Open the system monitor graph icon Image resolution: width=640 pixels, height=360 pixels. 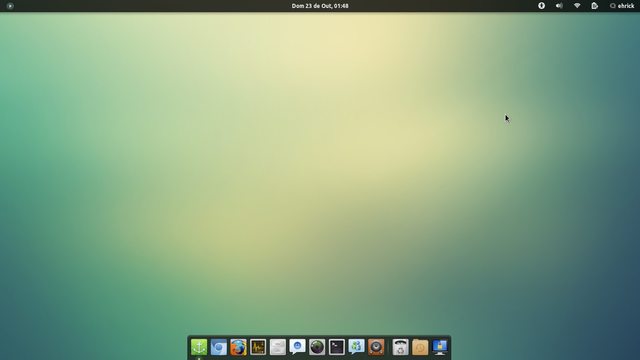click(258, 347)
